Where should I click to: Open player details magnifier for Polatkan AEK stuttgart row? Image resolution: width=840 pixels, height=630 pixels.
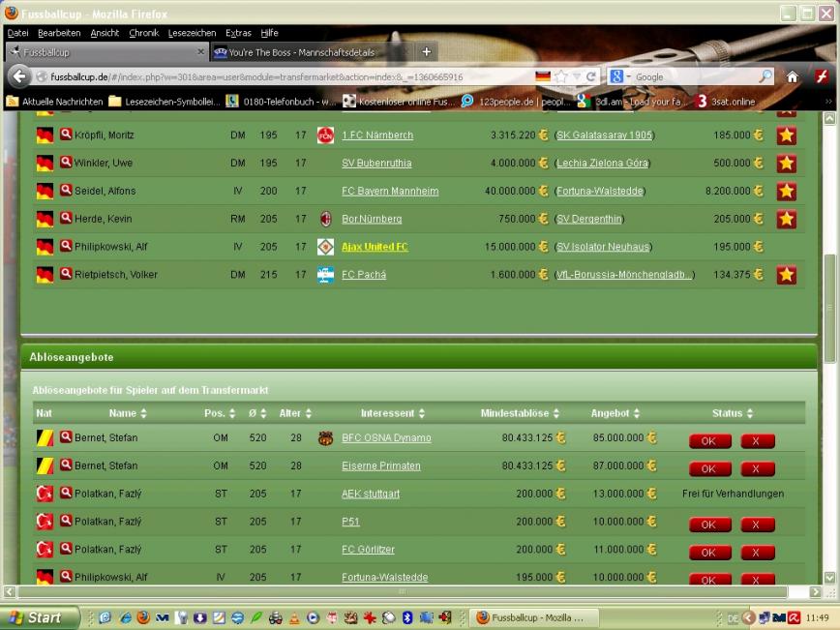coord(66,494)
